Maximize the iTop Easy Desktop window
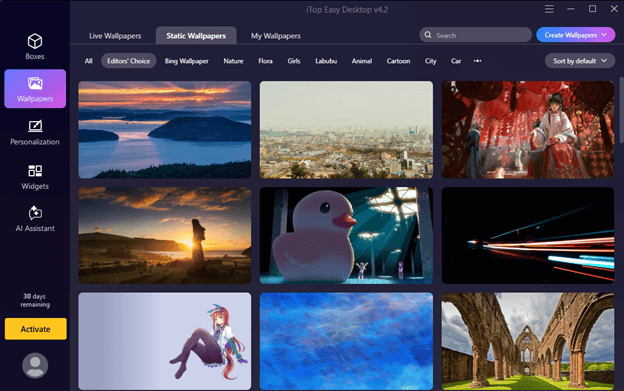The height and width of the screenshot is (391, 624). 592,9
